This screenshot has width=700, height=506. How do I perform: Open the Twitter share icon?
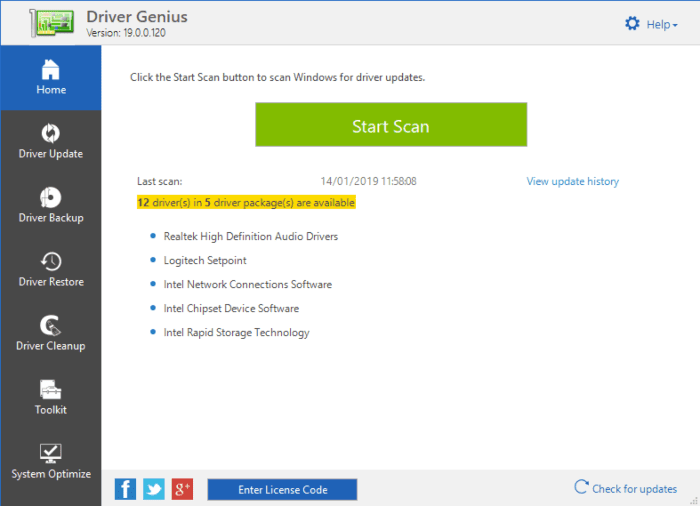[x=154, y=489]
